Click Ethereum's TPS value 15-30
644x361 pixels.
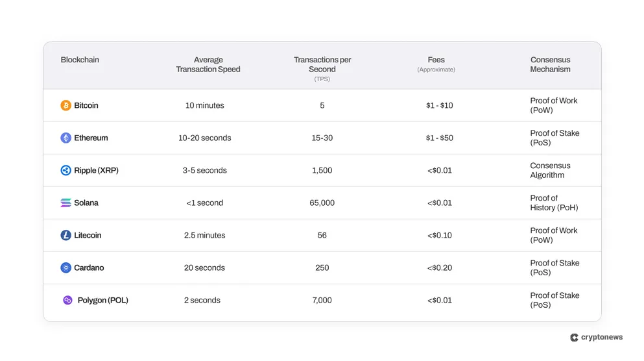(322, 138)
